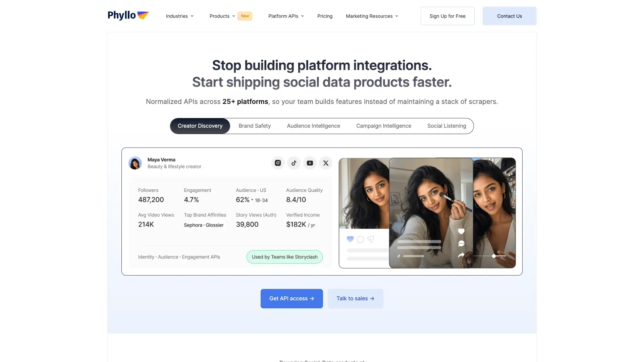Click the Verified Income $182K value
This screenshot has height=362, width=644.
click(x=301, y=225)
